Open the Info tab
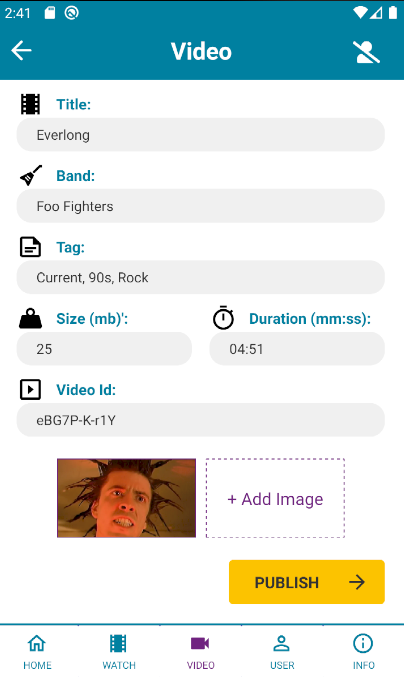The width and height of the screenshot is (404, 677). click(x=363, y=652)
